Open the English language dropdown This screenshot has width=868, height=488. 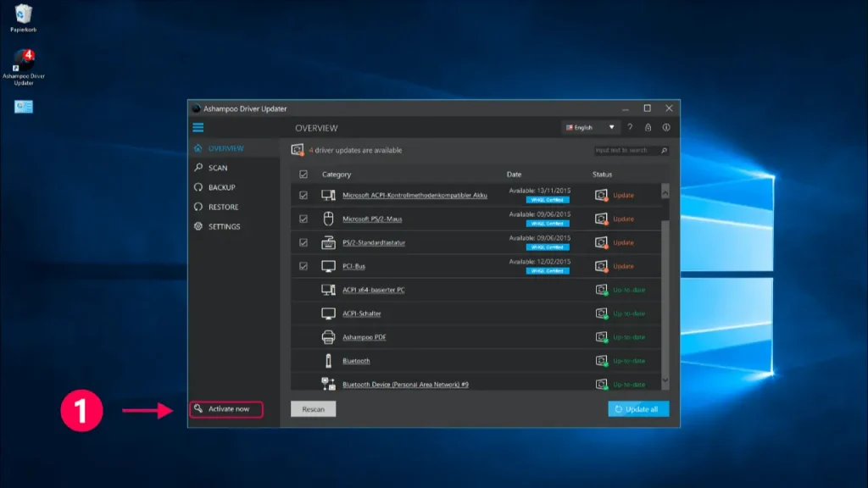point(590,127)
